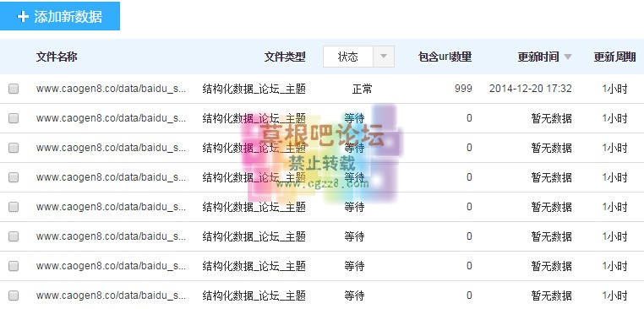This screenshot has width=644, height=309.
Task: Sort by 更新时间 column header
Action: 538,57
